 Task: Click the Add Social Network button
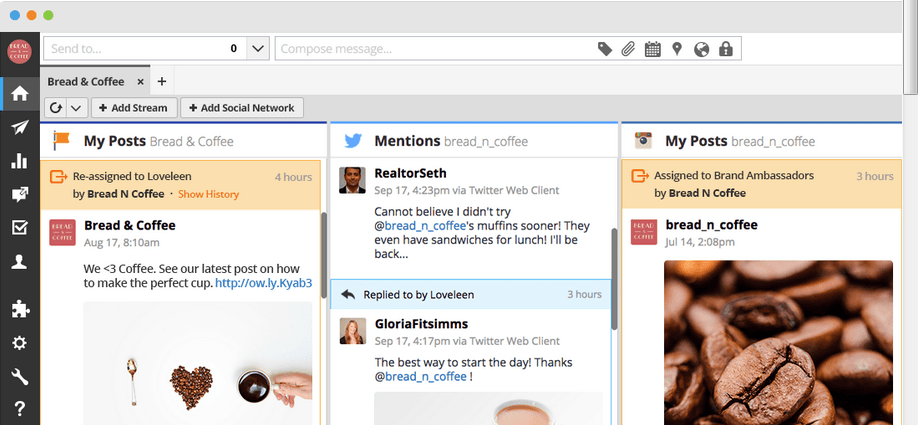coord(242,108)
